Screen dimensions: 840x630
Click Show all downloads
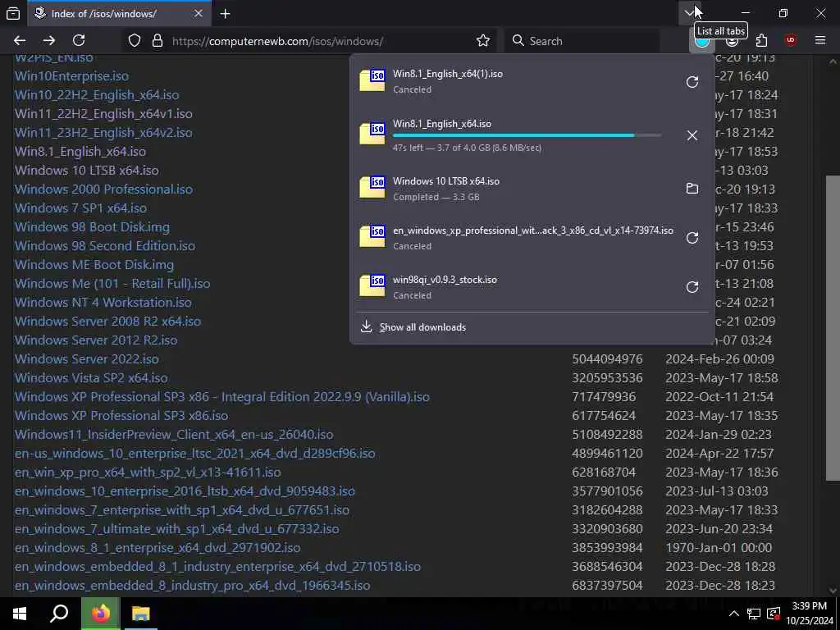pos(422,326)
